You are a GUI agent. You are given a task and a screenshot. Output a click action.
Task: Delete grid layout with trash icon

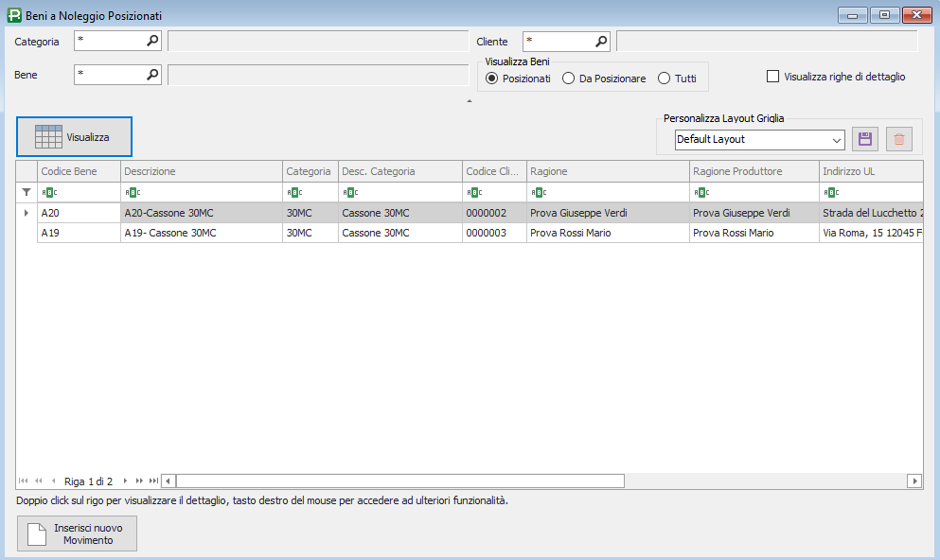[898, 139]
